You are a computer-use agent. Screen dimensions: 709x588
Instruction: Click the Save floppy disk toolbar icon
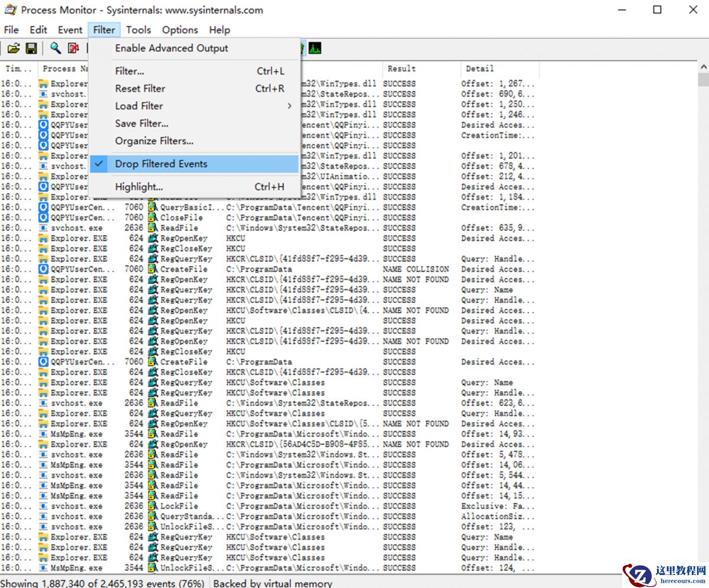(x=31, y=48)
